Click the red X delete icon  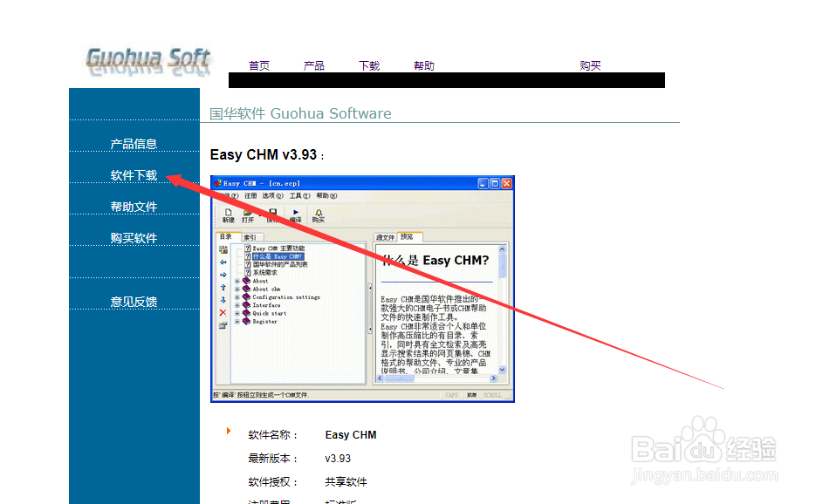click(223, 312)
